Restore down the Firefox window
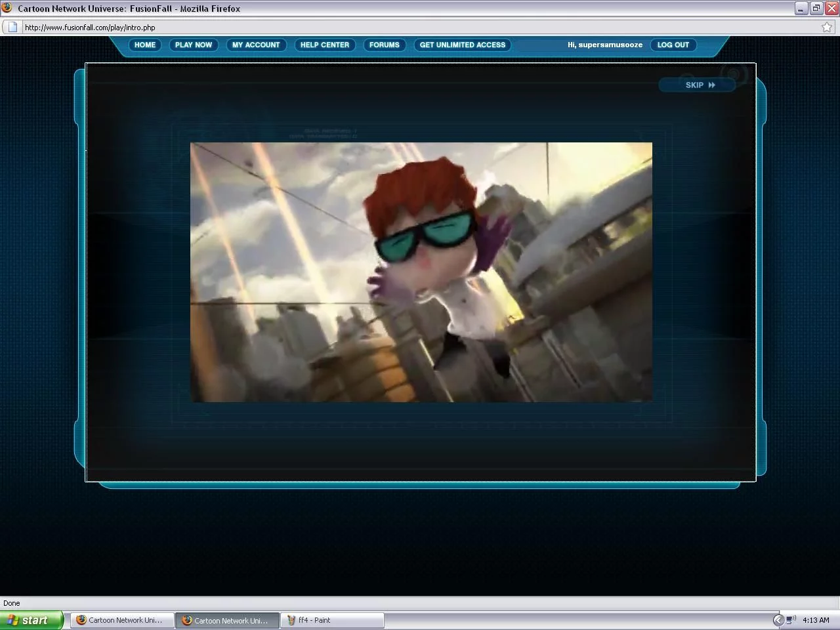840x630 pixels. [816, 9]
